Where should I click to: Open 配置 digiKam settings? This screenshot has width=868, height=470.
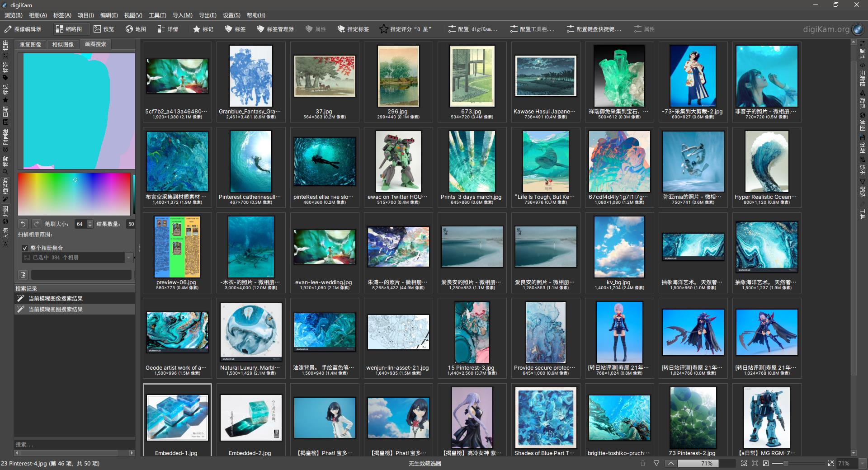[x=473, y=29]
